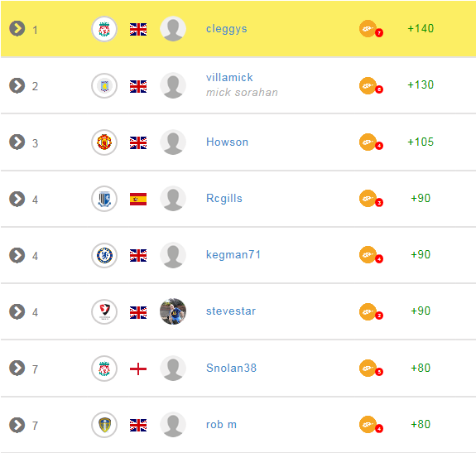Expand the villamick leaderboard row
This screenshot has height=453, width=476.
tap(17, 85)
